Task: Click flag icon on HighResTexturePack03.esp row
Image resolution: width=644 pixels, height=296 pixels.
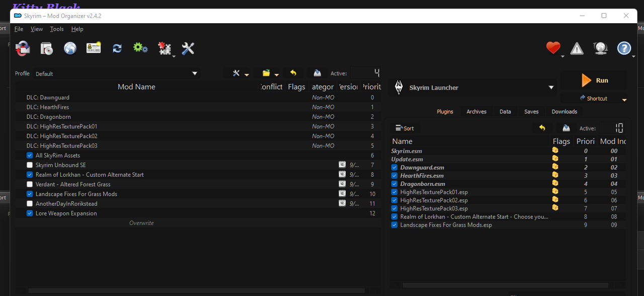Action: [x=555, y=208]
